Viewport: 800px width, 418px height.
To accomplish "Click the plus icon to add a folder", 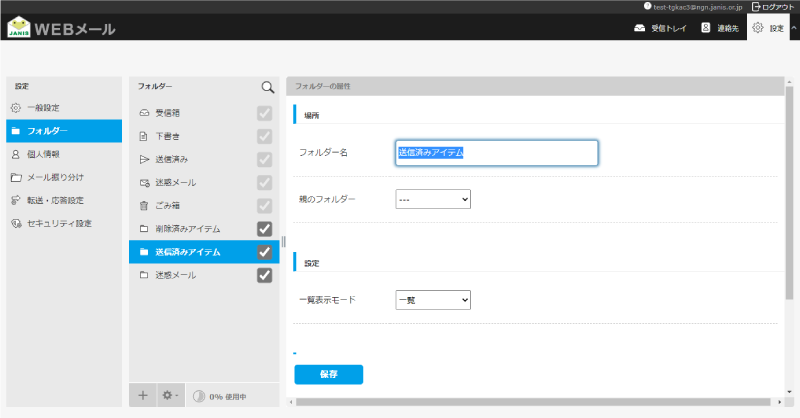I will click(143, 395).
